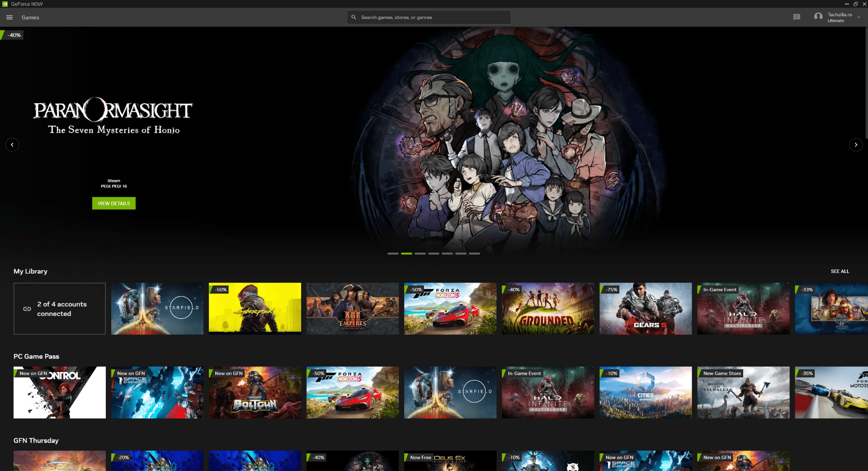
Task: Open the -20% tile in GFN Thursday
Action: pyautogui.click(x=157, y=461)
